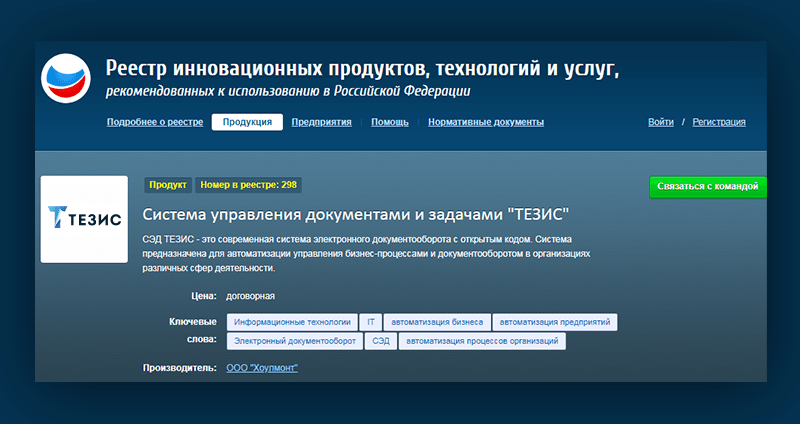Open the ООО "Хоулмонт" manufacturer link
Viewport: 800px width, 424px height.
click(262, 368)
